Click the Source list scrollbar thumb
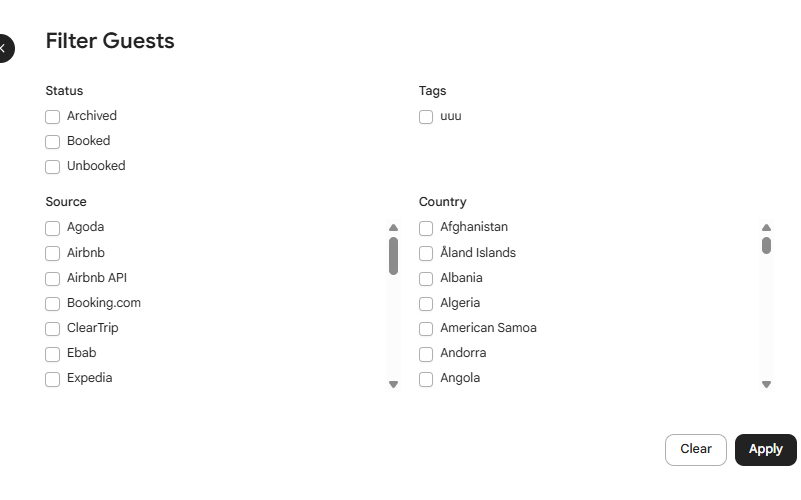The width and height of the screenshot is (801, 500). (393, 256)
